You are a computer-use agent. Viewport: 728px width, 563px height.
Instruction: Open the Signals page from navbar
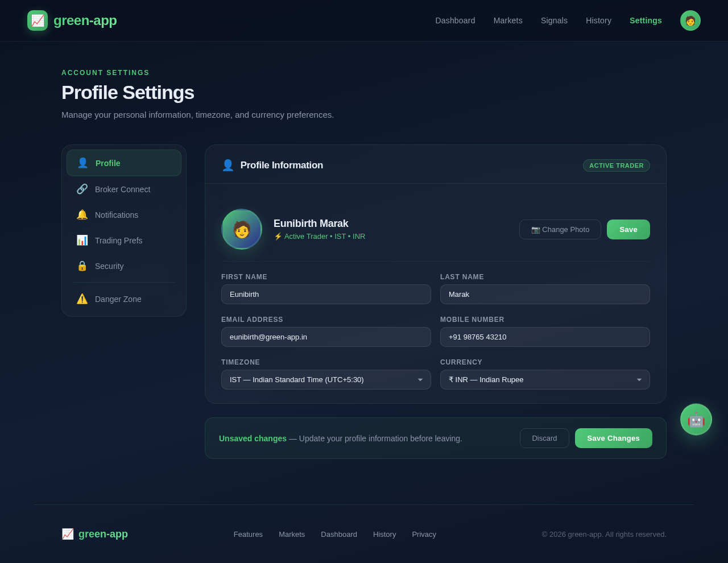pyautogui.click(x=554, y=20)
